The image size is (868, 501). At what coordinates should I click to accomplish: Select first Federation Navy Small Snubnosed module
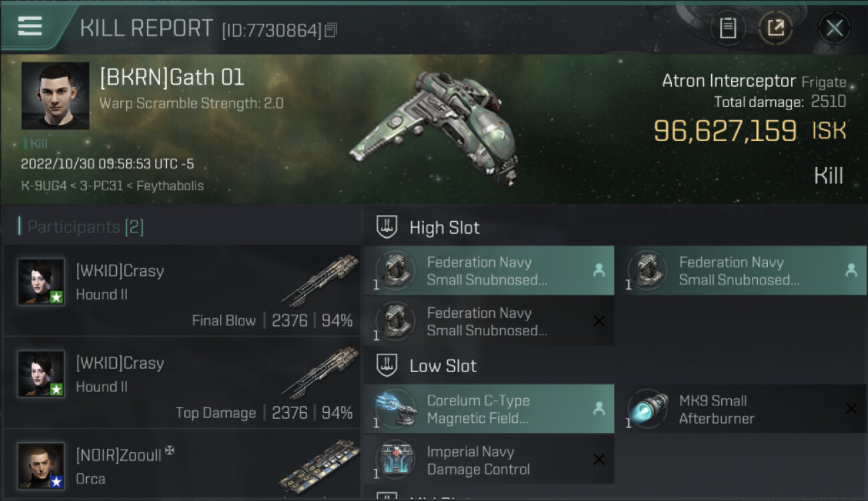[x=489, y=271]
